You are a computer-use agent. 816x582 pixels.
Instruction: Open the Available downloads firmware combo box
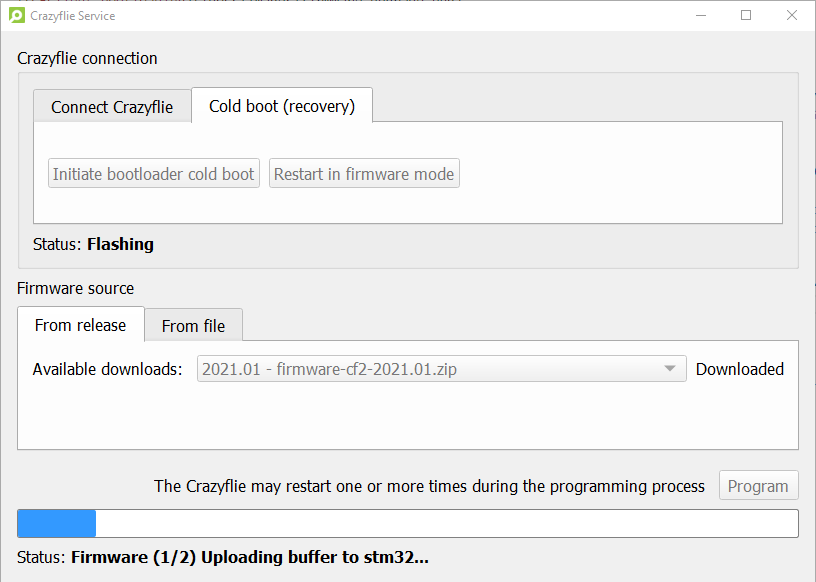[x=430, y=369]
